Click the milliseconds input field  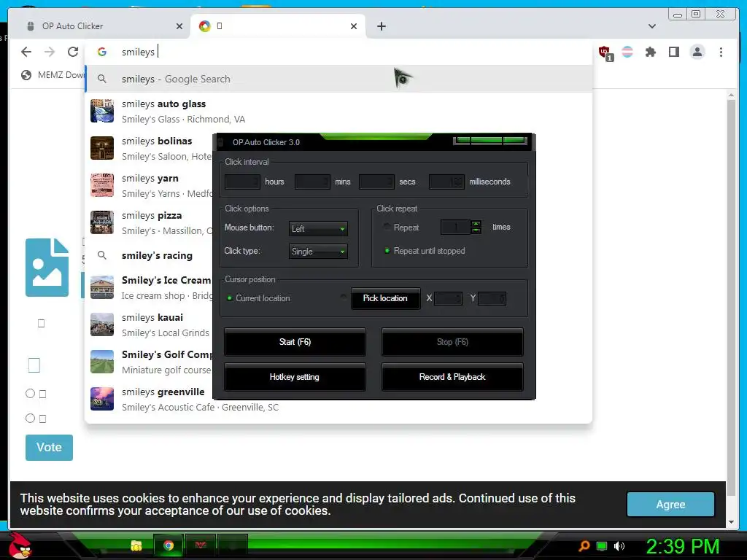446,182
